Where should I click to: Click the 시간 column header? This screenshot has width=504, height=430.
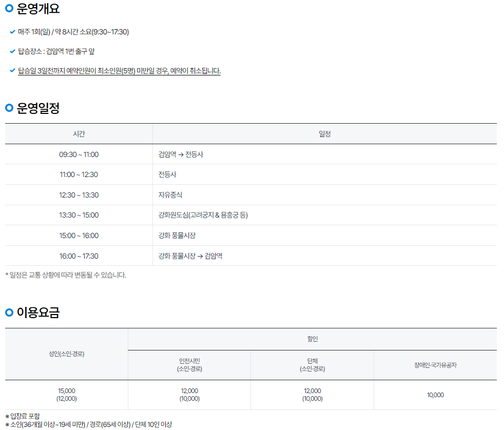[79, 134]
